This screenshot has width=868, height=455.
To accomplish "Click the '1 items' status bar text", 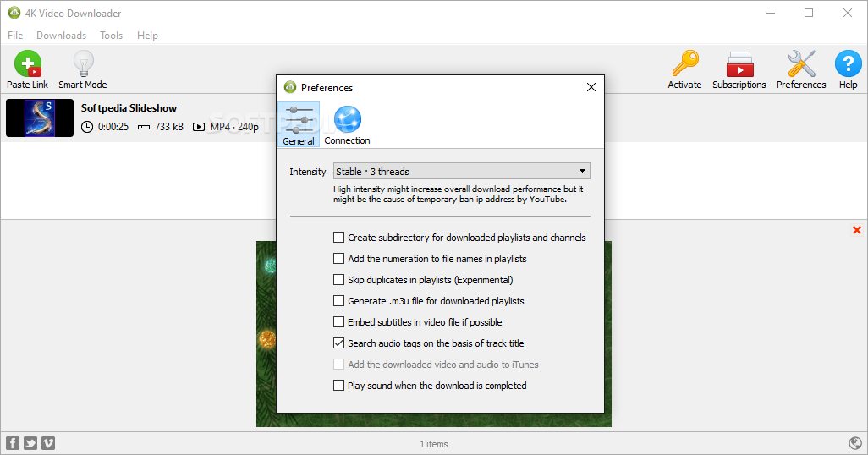I will [434, 444].
